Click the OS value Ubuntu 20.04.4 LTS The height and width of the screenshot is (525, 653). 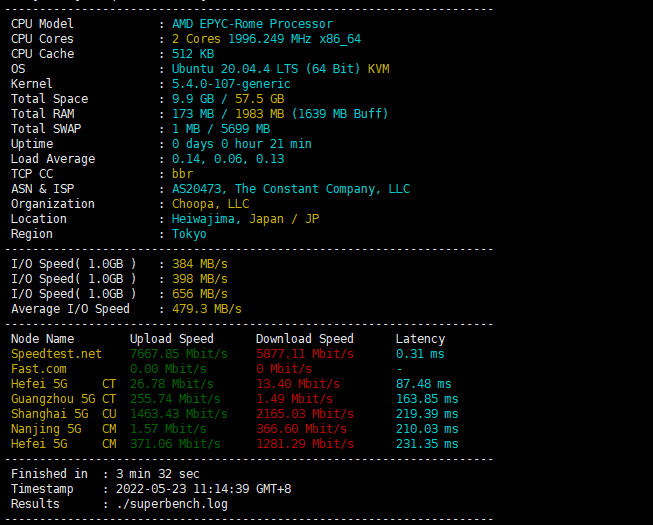click(x=235, y=69)
